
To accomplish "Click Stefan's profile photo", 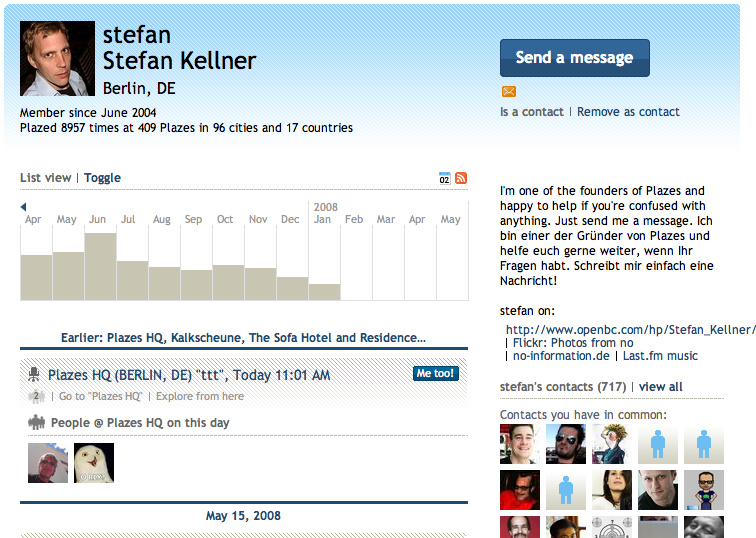I will [57, 59].
